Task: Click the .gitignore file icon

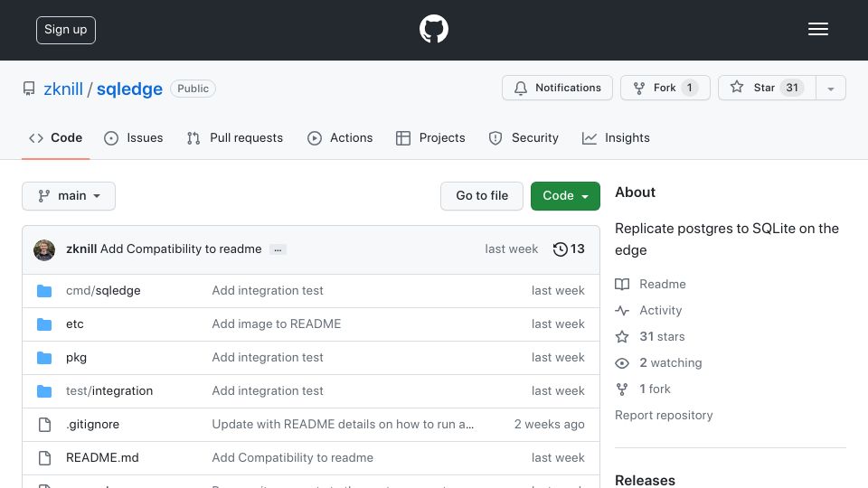Action: click(45, 425)
